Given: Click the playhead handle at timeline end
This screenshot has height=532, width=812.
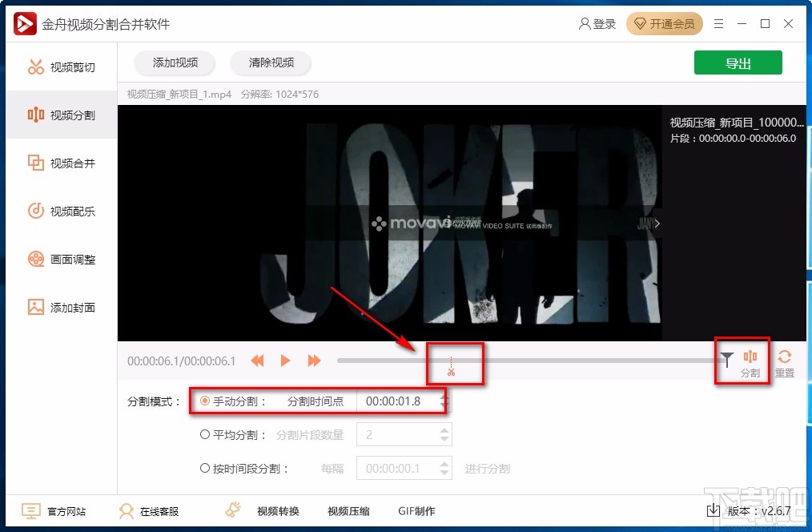Looking at the screenshot, I should tap(727, 360).
